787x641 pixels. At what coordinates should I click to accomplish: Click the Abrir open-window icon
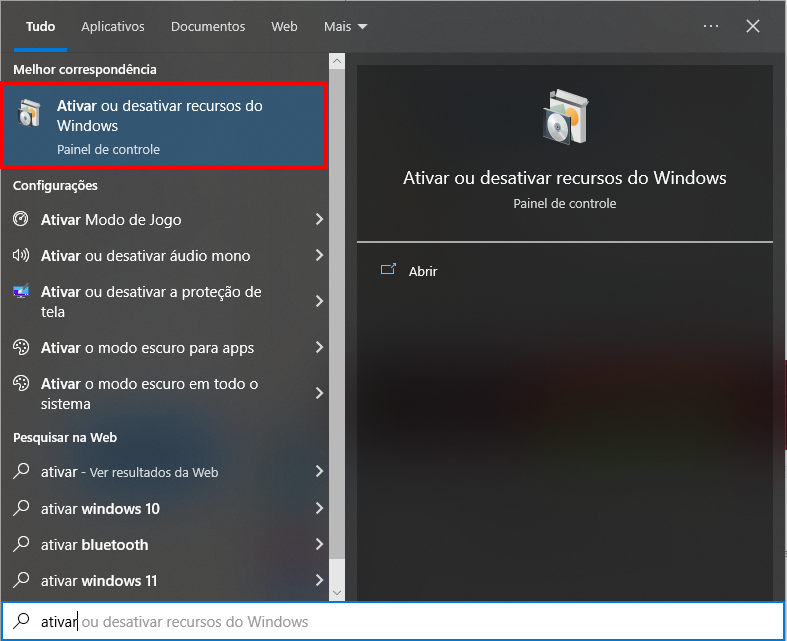coord(388,270)
